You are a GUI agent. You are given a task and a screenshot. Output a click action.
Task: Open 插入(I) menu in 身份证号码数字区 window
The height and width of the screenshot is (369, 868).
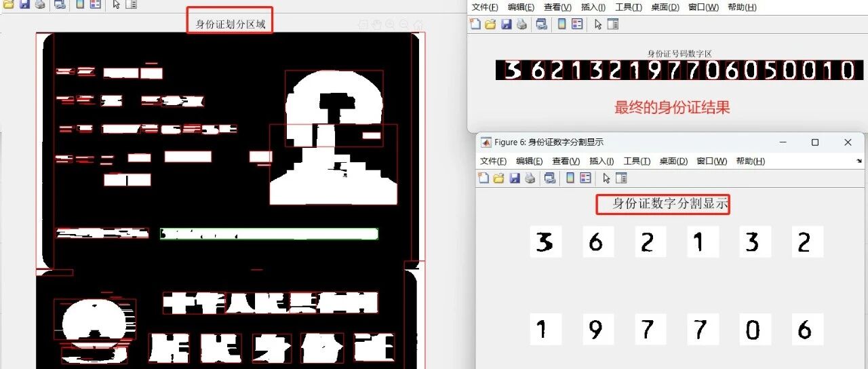tap(593, 7)
